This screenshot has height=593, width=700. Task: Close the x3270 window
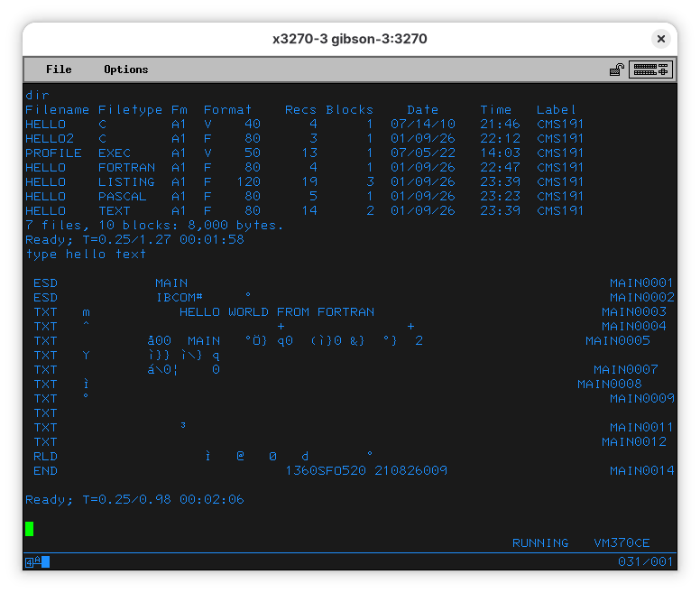click(661, 39)
